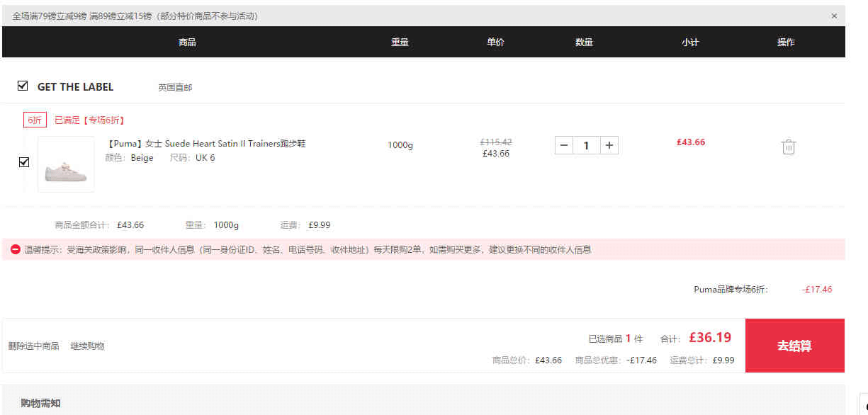Click the 颜色: Beige attribute text
This screenshot has height=415, width=868.
point(129,158)
